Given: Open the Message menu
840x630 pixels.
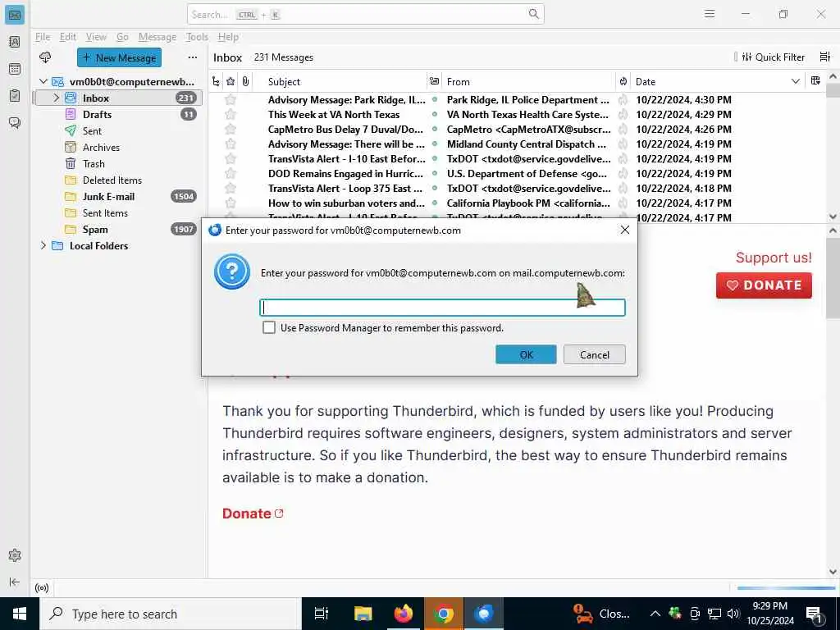Looking at the screenshot, I should pyautogui.click(x=157, y=37).
